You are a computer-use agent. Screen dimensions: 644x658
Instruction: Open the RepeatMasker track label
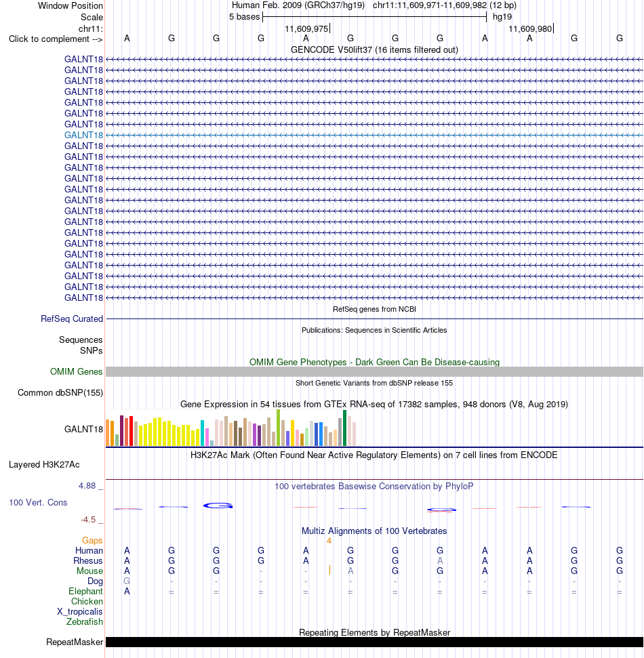pos(75,642)
